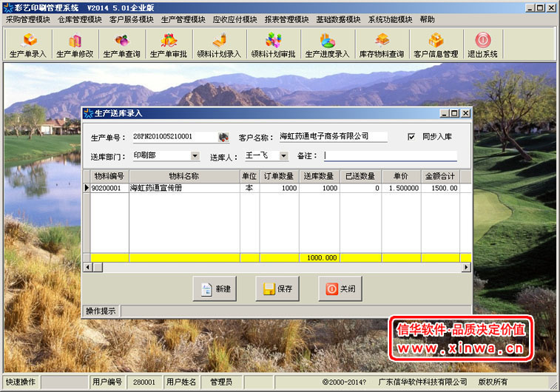560x392 pixels.
Task: Open 报表管理模块 menu
Action: tap(286, 20)
